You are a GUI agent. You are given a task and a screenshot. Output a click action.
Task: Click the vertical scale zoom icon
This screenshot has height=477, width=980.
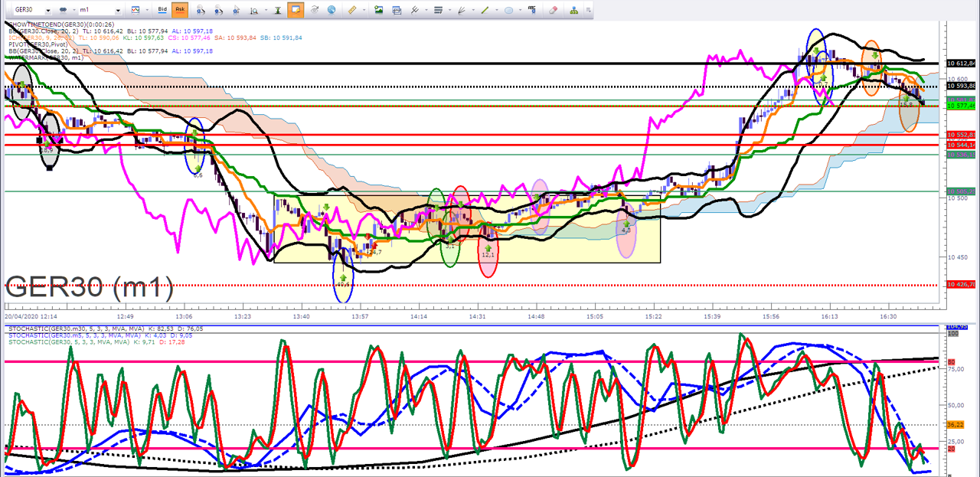tap(254, 10)
